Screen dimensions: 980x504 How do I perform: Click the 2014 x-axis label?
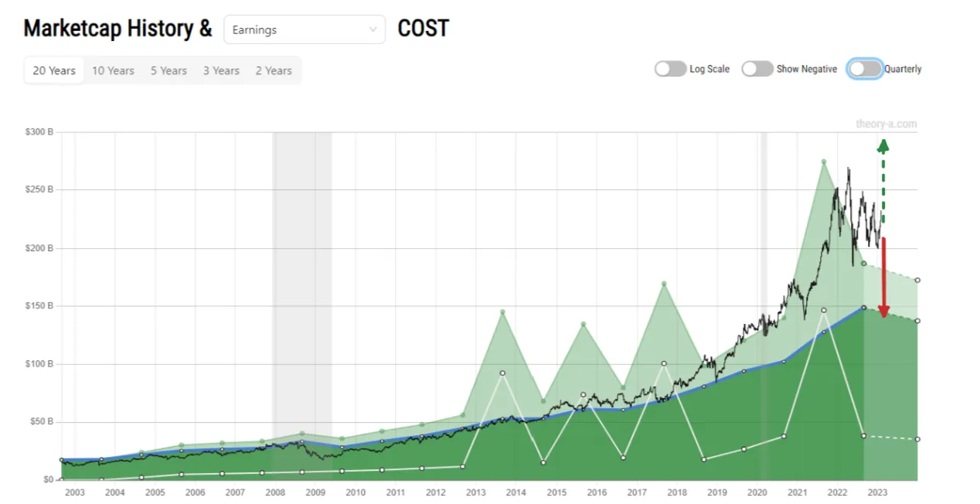click(516, 492)
